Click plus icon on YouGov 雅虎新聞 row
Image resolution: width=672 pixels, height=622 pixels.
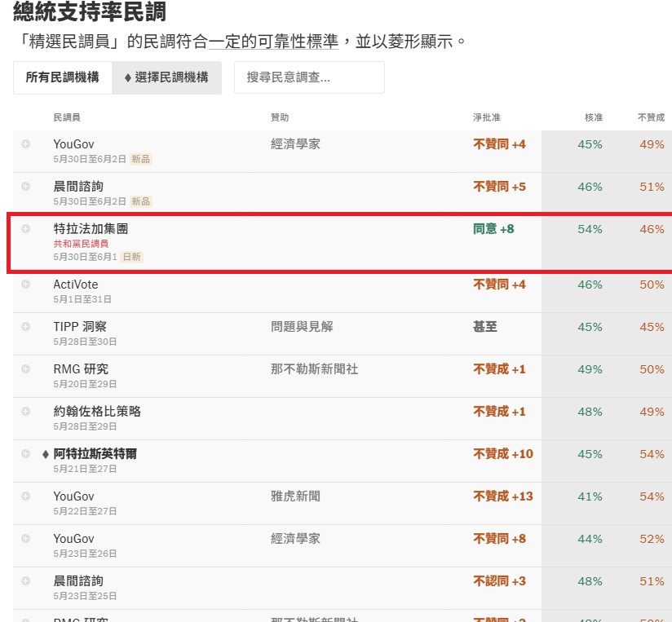[26, 496]
